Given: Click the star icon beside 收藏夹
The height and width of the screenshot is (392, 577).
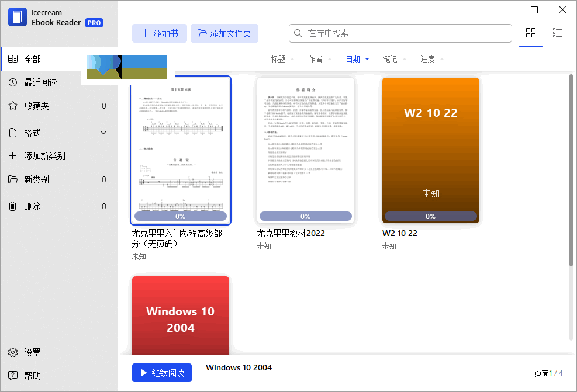Looking at the screenshot, I should click(13, 106).
